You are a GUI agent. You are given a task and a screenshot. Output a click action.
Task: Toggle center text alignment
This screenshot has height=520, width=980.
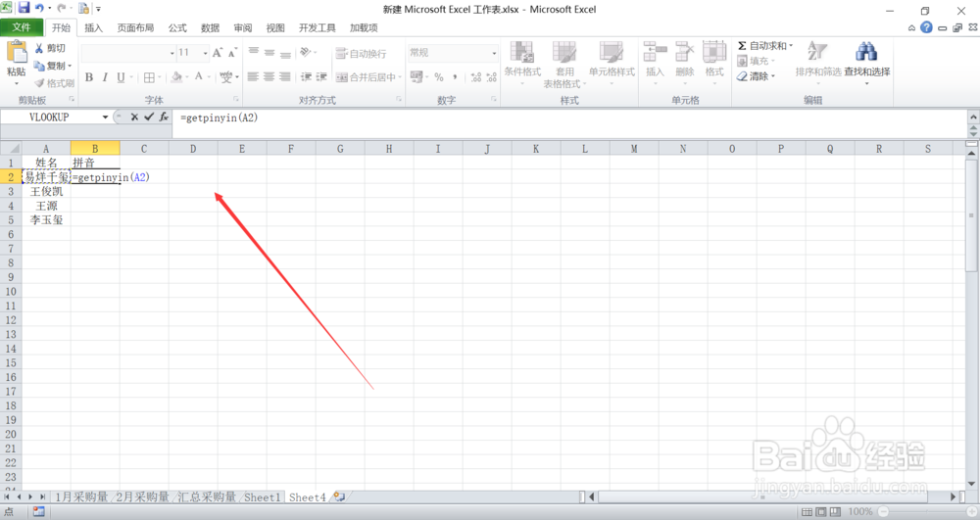(x=269, y=76)
